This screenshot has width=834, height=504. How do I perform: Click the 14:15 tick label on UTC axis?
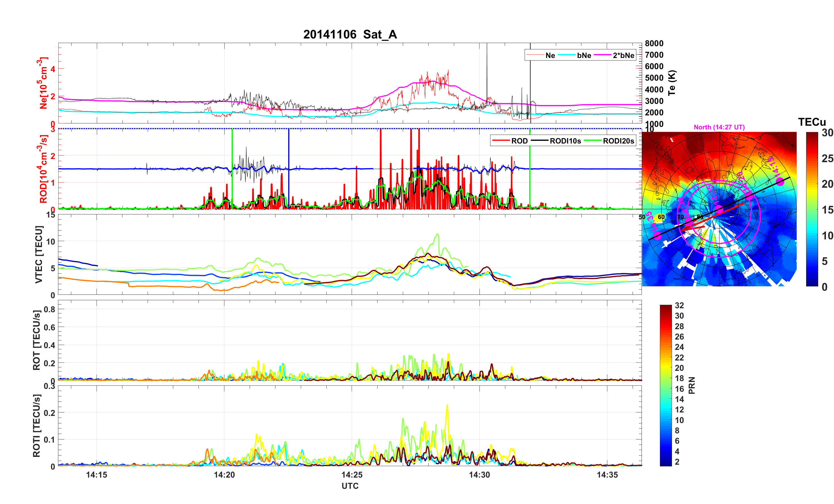coord(97,474)
